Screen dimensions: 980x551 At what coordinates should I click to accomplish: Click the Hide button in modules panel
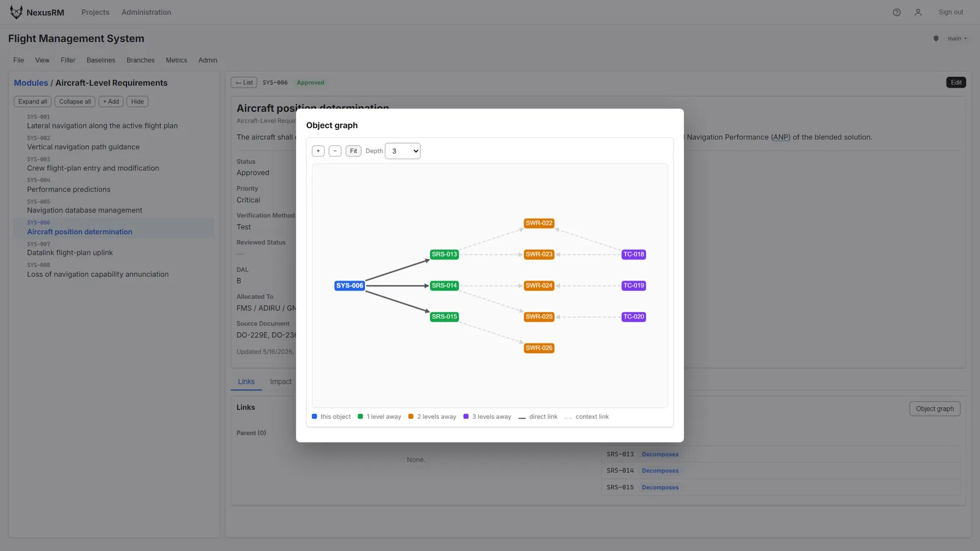[137, 102]
